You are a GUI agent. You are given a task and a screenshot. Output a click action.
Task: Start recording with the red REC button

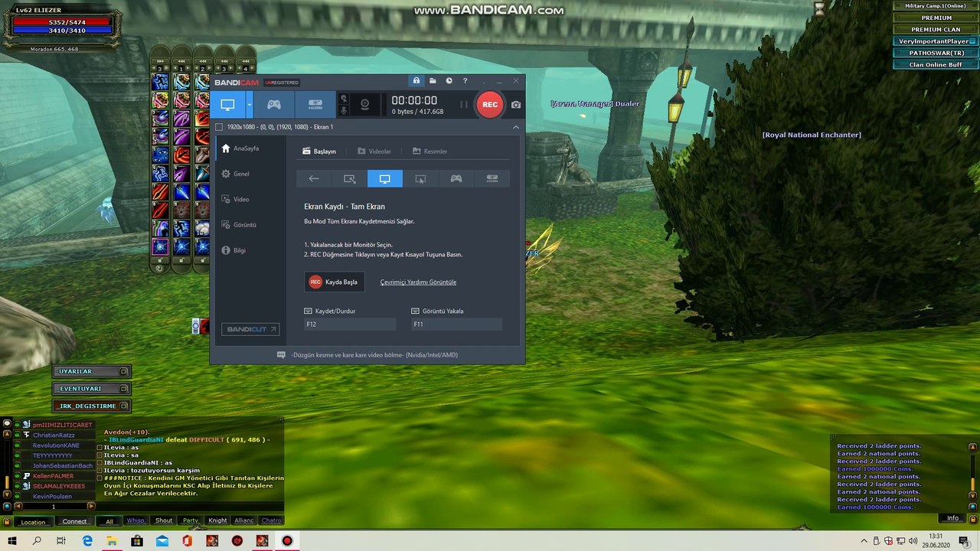490,105
